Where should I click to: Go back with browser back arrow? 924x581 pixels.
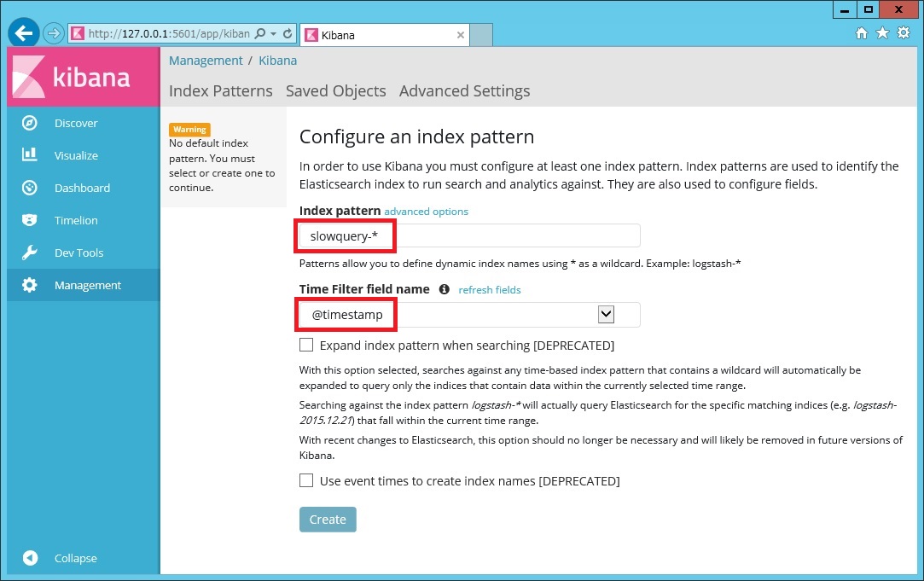pos(24,33)
